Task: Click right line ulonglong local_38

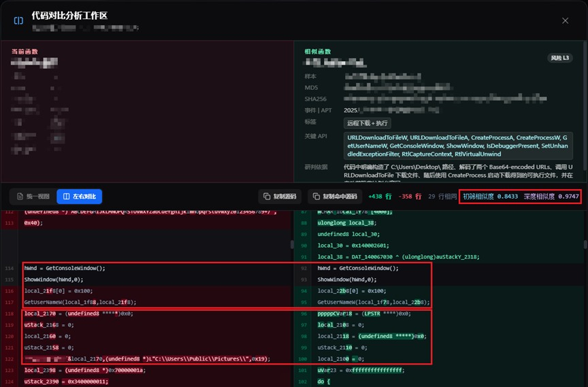Action: [x=347, y=223]
